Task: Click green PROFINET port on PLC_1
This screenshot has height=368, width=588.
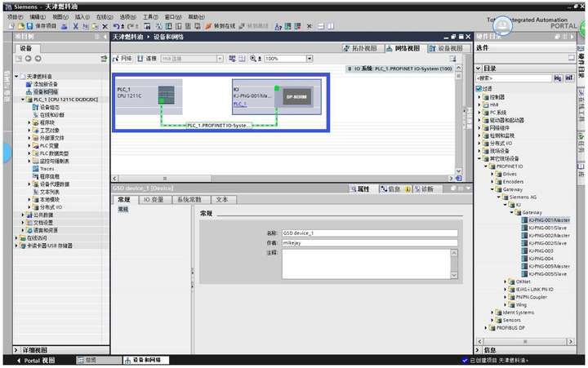Action: point(162,100)
